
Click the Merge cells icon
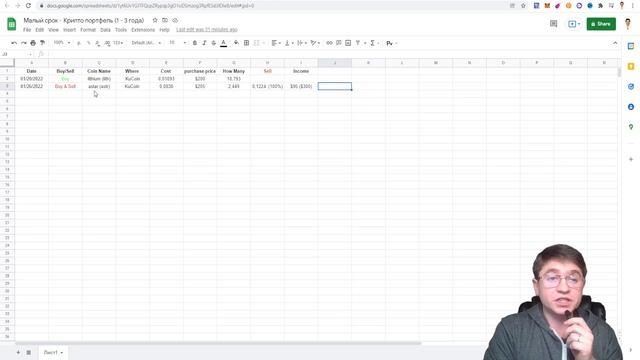pyautogui.click(x=256, y=43)
